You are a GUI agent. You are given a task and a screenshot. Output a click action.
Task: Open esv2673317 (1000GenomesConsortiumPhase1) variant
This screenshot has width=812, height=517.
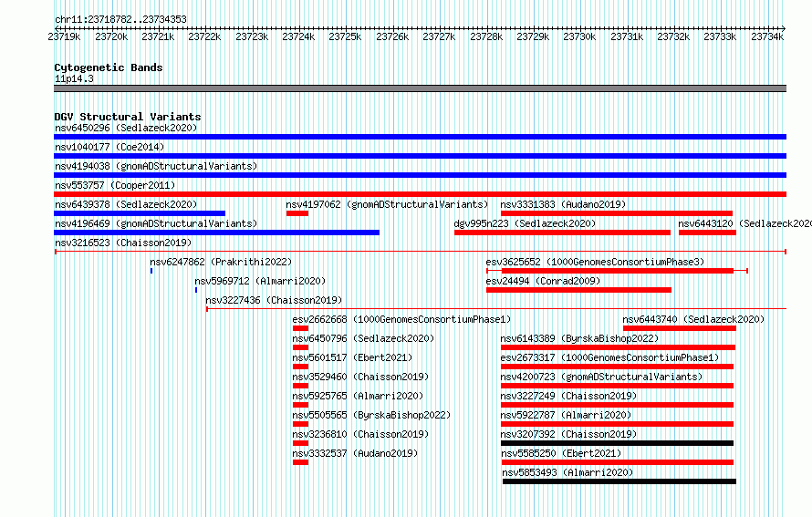pos(609,357)
